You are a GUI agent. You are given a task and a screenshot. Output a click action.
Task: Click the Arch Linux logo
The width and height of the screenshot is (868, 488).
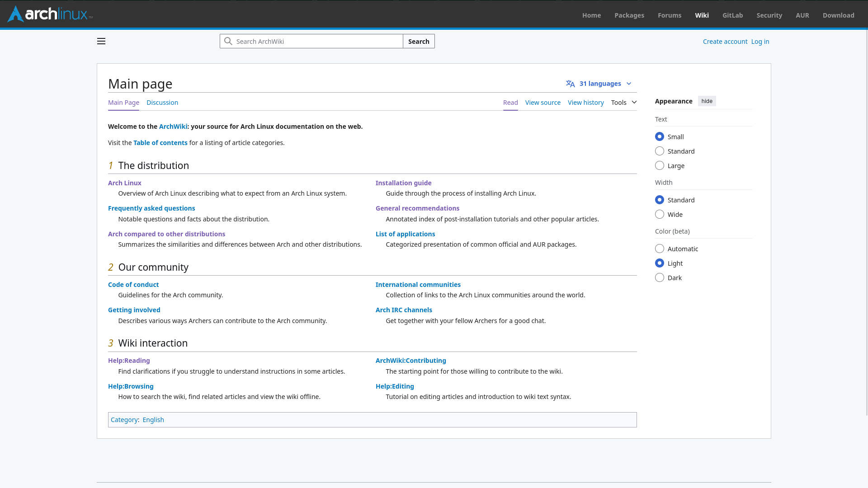click(50, 14)
